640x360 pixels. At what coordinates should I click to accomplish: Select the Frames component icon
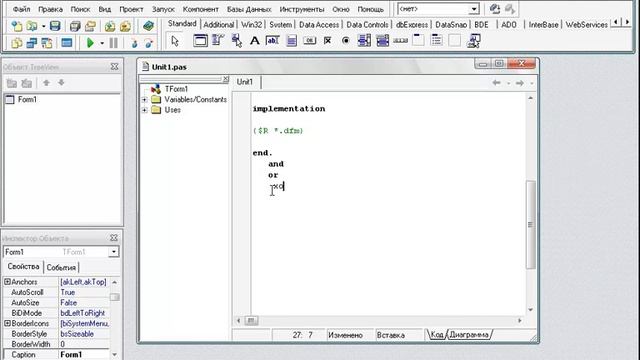[200, 40]
